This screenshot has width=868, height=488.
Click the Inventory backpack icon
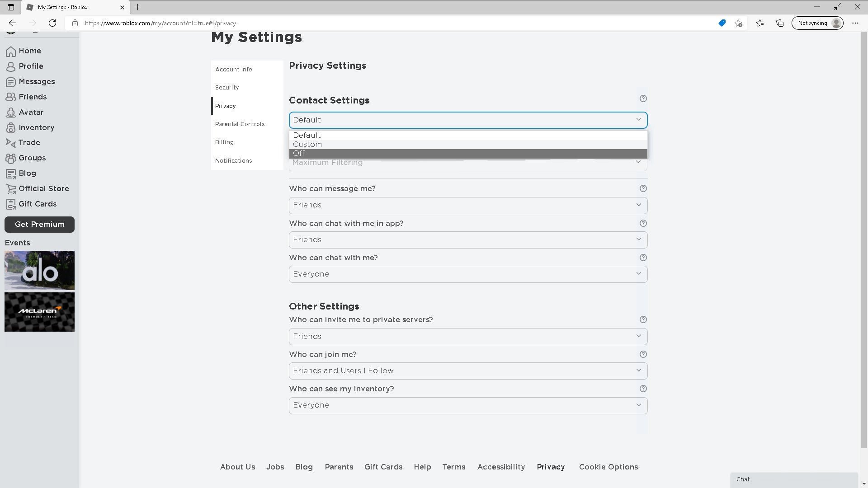click(x=11, y=128)
